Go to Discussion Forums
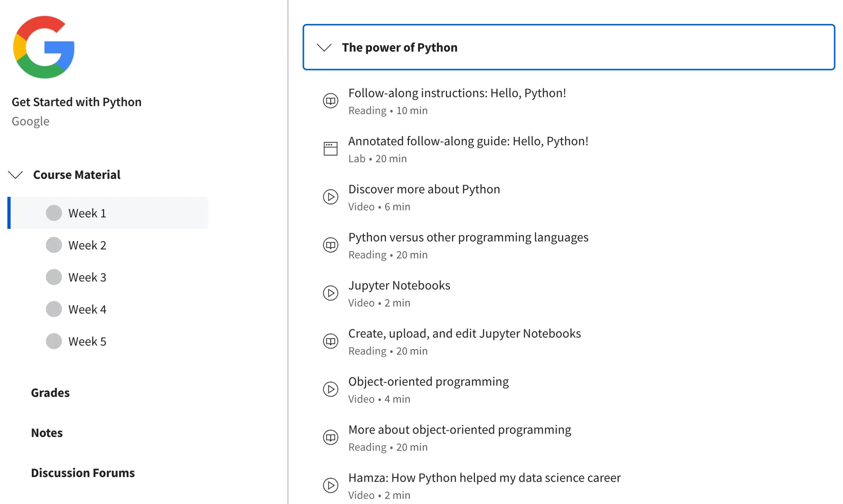Screen dimensions: 843x504 (x=83, y=473)
